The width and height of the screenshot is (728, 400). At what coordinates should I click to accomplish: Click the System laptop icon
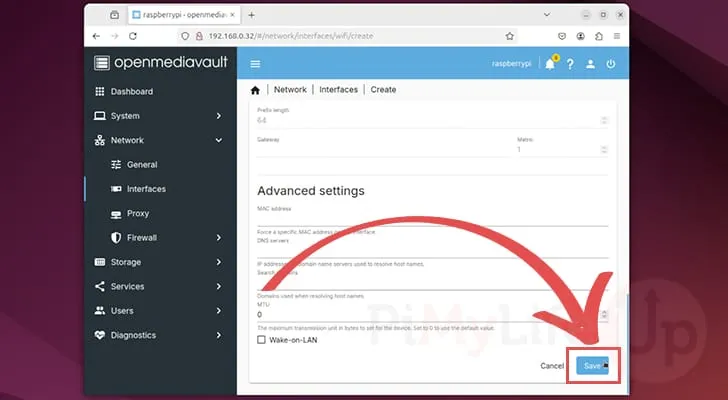[100, 116]
